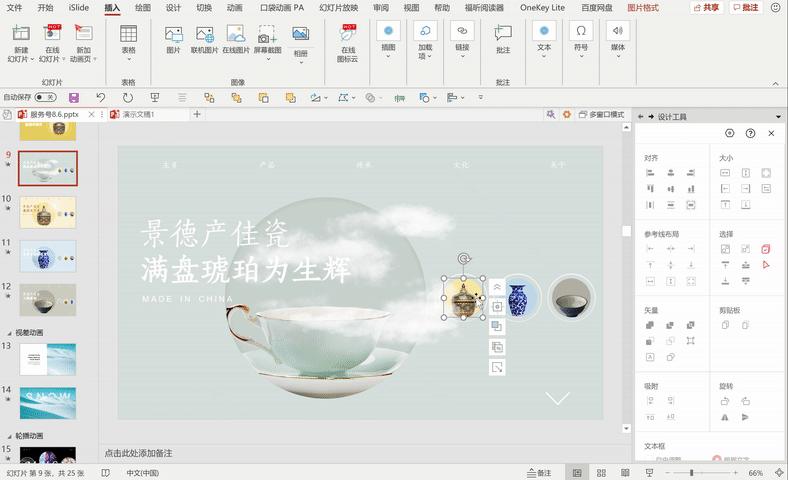
Task: Add new document tab with plus button
Action: click(x=197, y=115)
